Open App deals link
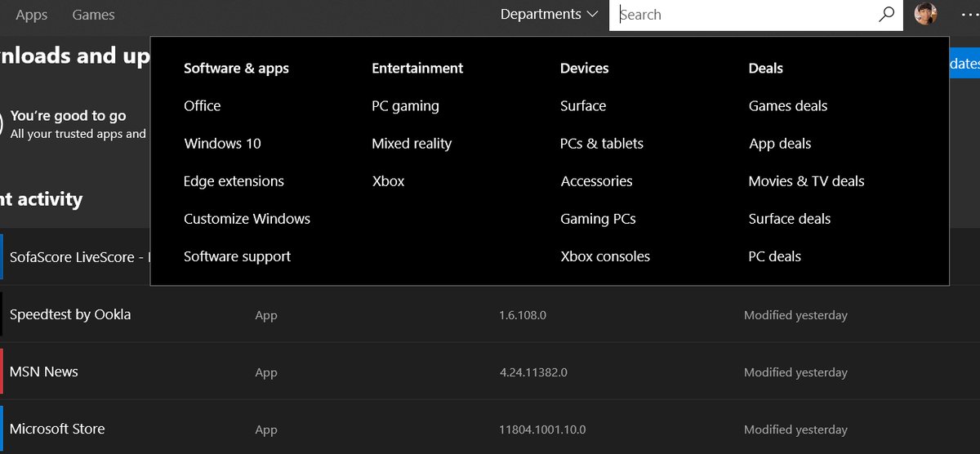980x454 pixels. pos(780,144)
